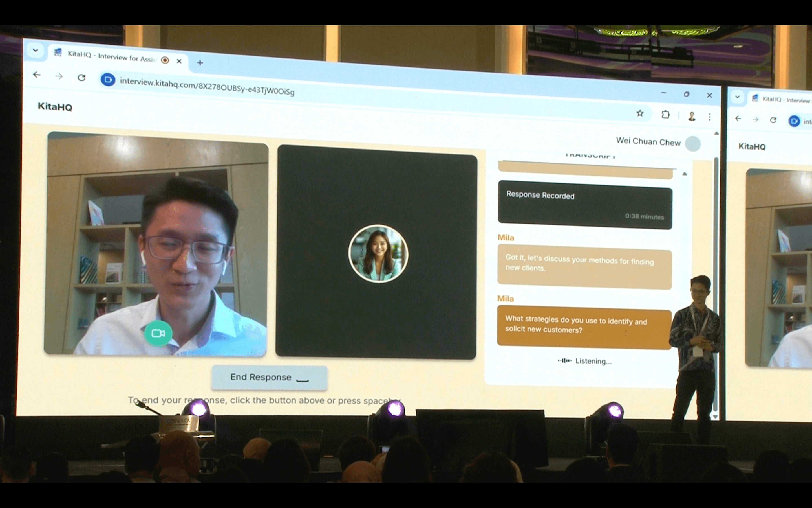Click the KitaHQ logo in the page header
Screen dimensions: 812x508
click(x=55, y=106)
